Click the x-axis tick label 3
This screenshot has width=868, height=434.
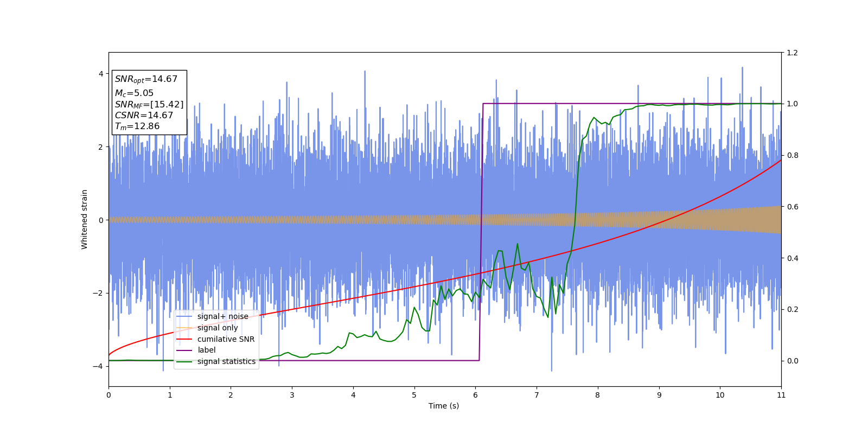[292, 395]
